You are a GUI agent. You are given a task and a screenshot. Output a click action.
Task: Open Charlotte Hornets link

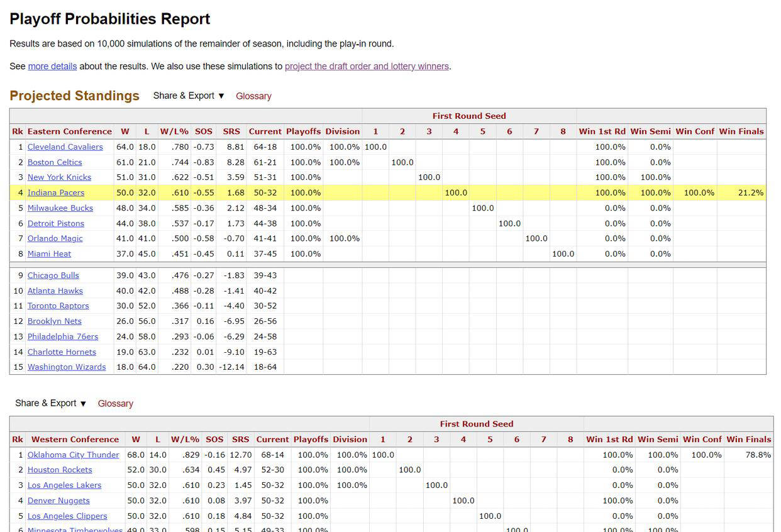pyautogui.click(x=62, y=352)
